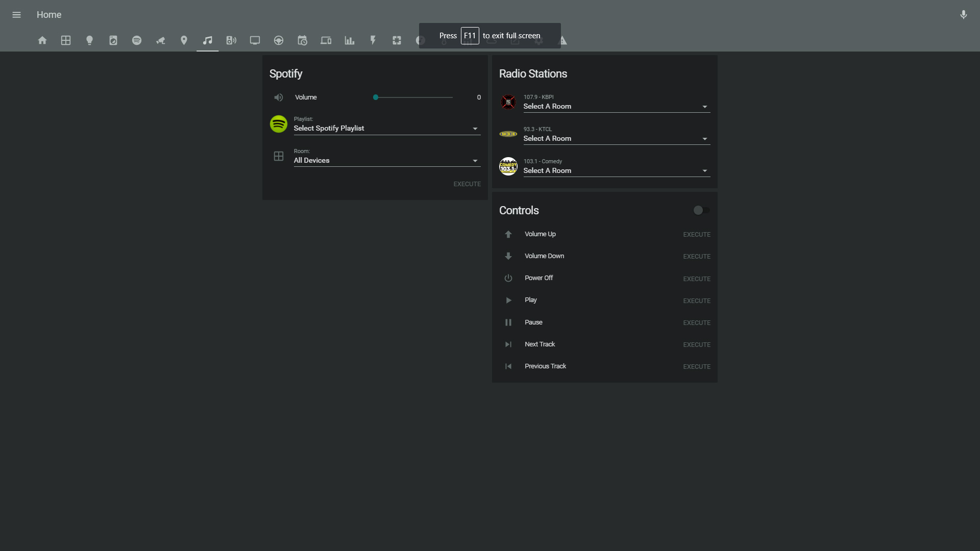
Task: Click the 107.9 KBPI station logo
Action: [x=508, y=102]
